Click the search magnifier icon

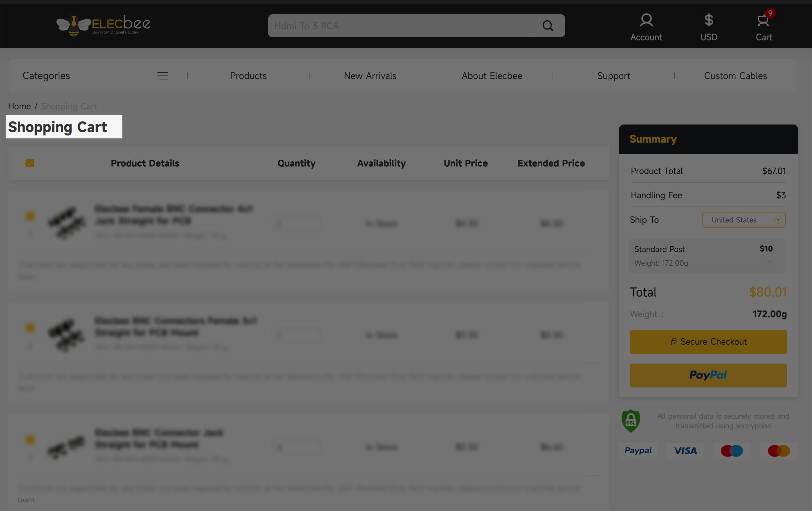tap(548, 26)
